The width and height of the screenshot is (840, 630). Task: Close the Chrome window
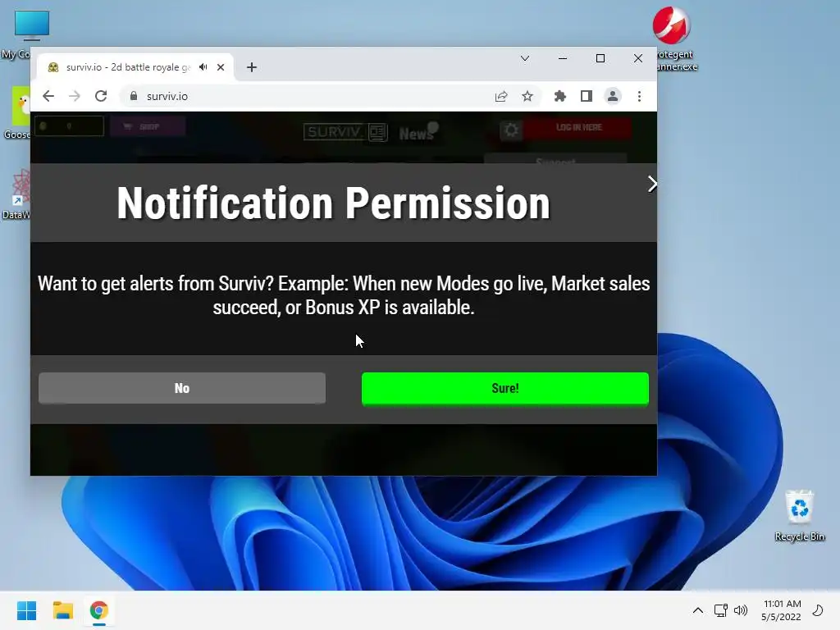click(638, 58)
